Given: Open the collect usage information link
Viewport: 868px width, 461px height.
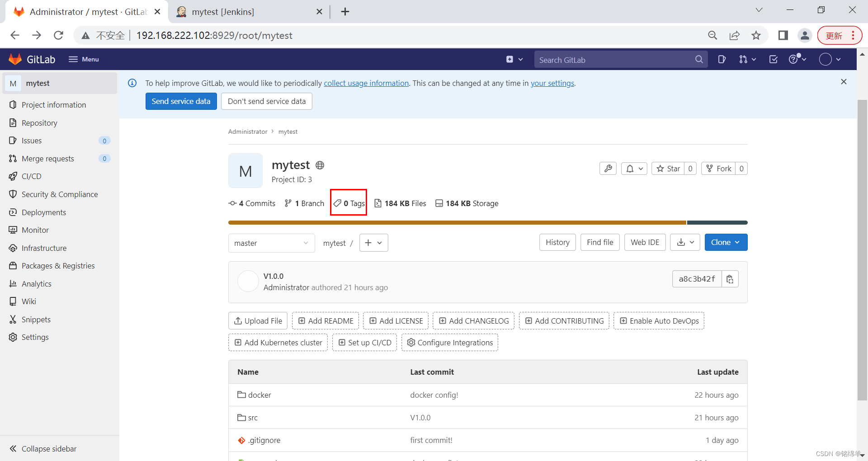Looking at the screenshot, I should (x=366, y=83).
